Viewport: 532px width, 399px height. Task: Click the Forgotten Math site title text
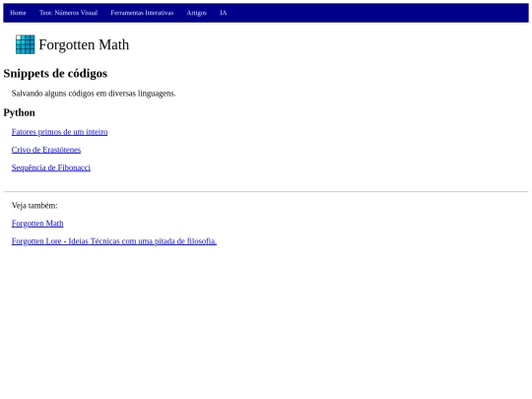(x=84, y=44)
